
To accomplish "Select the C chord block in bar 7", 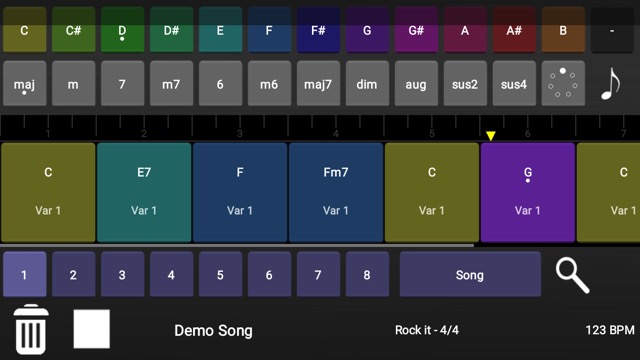I will pyautogui.click(x=608, y=192).
